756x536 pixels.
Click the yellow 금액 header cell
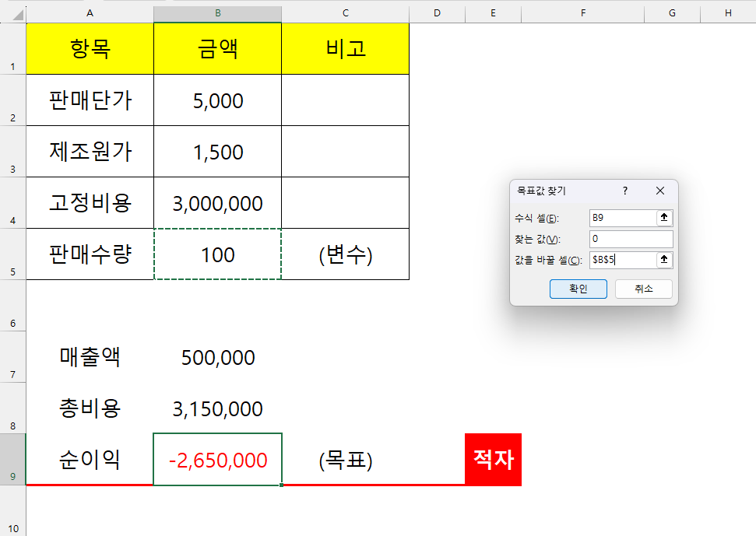217,48
